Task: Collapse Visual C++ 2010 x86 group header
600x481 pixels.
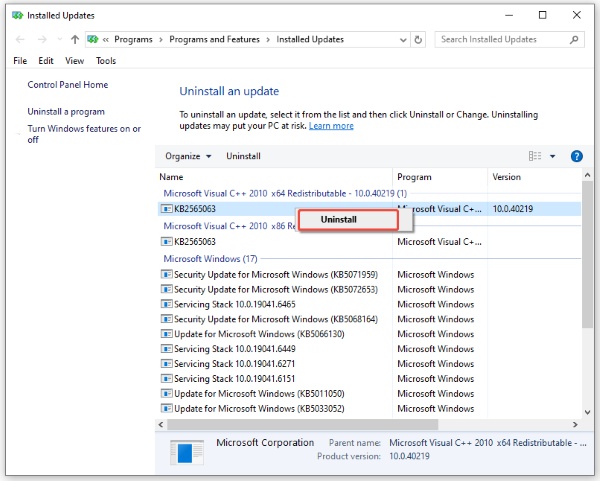Action: coord(230,226)
